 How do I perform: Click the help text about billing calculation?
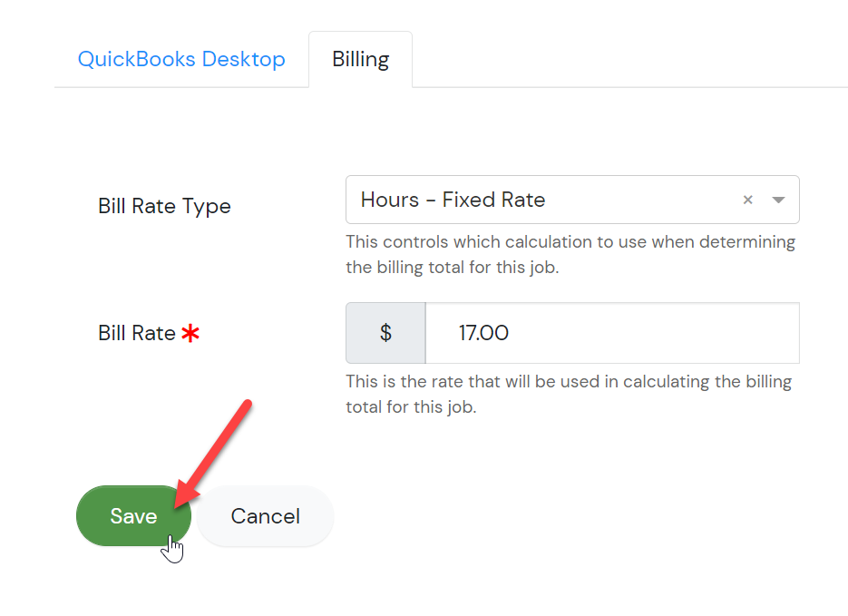pyautogui.click(x=570, y=254)
